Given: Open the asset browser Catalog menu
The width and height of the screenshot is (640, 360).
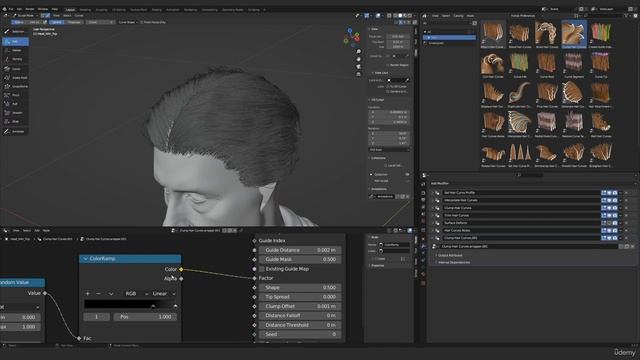Looking at the screenshot, I should (x=458, y=16).
